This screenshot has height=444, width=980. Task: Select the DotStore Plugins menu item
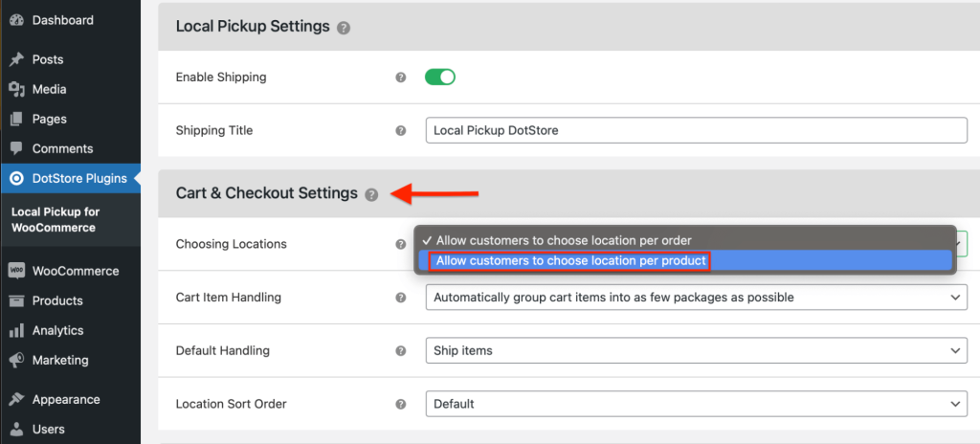70,179
